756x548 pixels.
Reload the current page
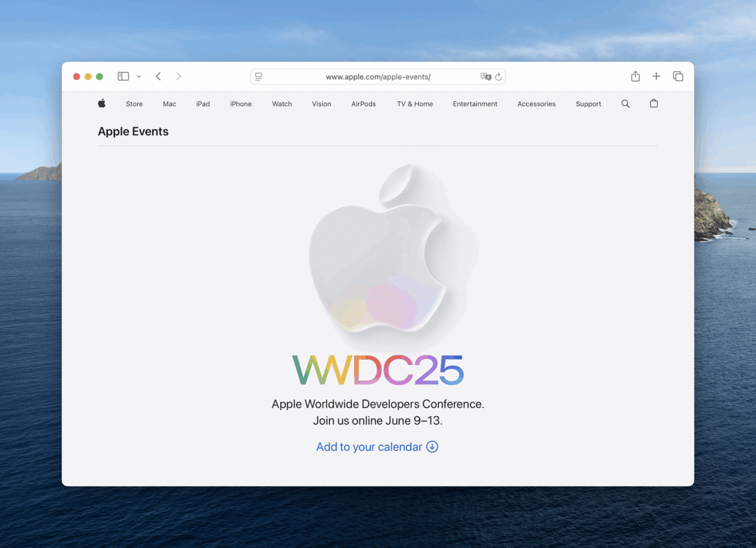[x=498, y=77]
